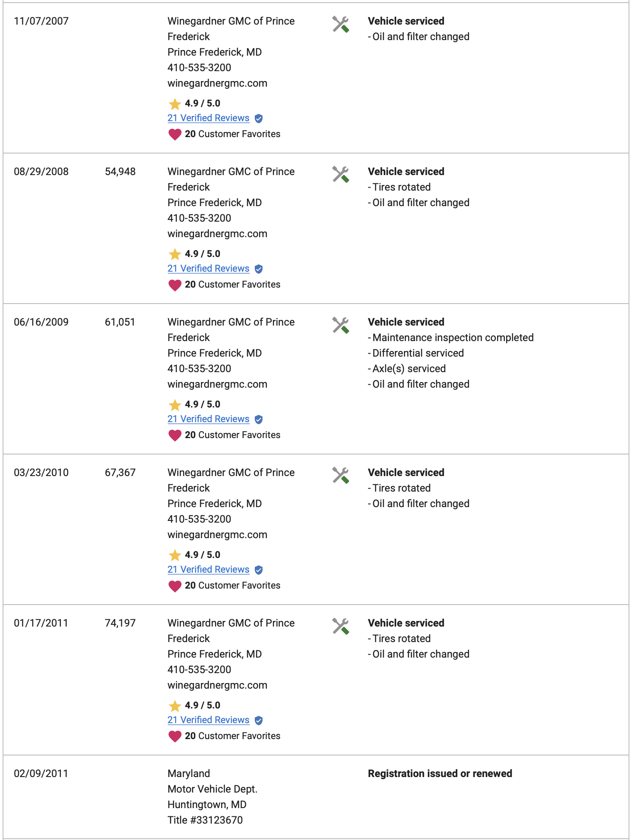Open 21 Verified Reviews link for 08/29/2008

tap(208, 268)
